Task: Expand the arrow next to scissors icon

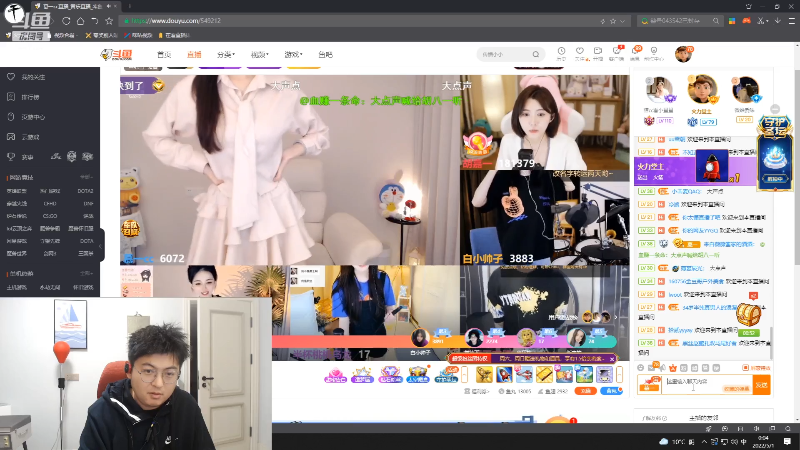Action: [766, 21]
